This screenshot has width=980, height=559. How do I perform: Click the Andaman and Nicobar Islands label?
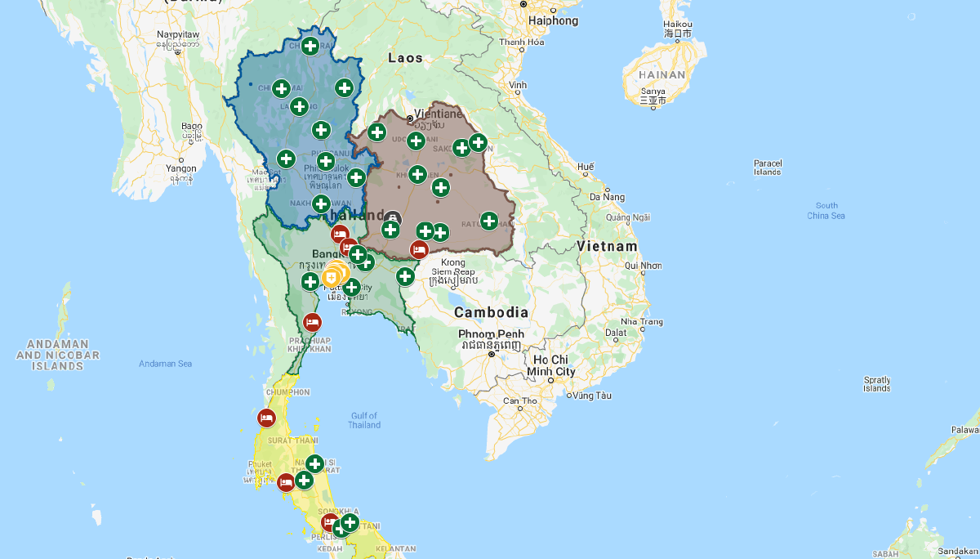point(58,356)
